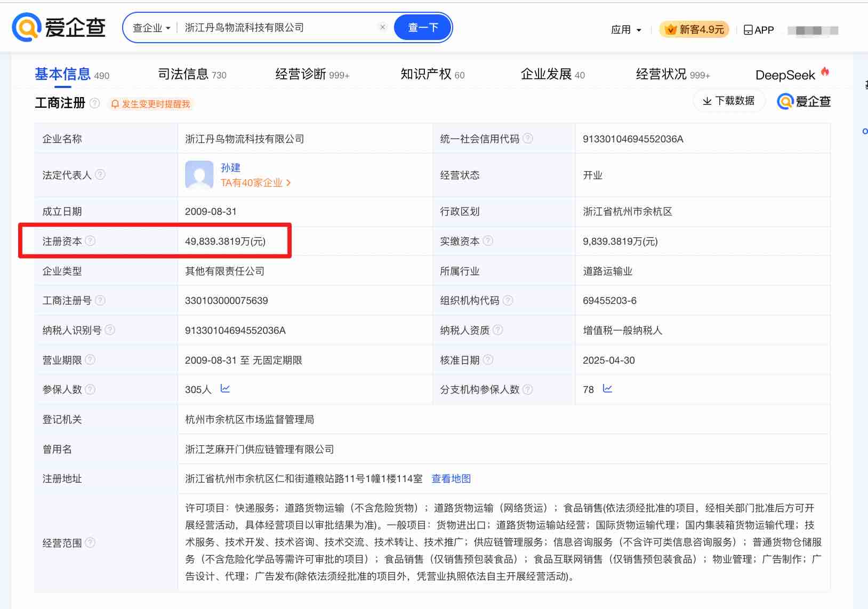Click the 增值税一般纳税人 taxpayer qualification
The height and width of the screenshot is (609, 868).
click(623, 331)
